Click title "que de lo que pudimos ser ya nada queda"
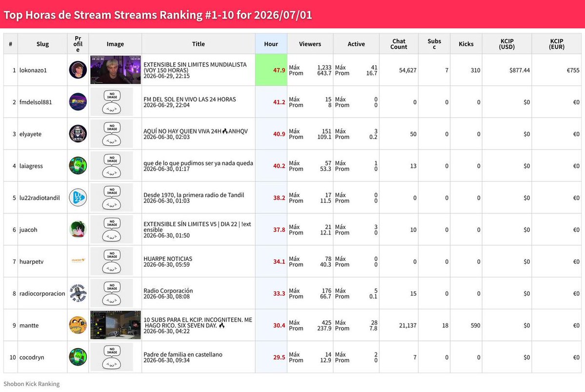Viewport: 585px width, 392px height. (x=199, y=163)
